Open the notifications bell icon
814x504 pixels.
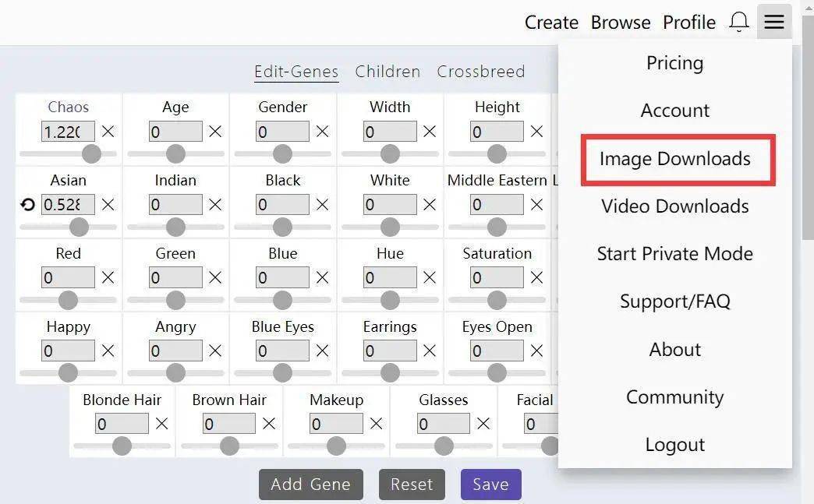(x=738, y=22)
